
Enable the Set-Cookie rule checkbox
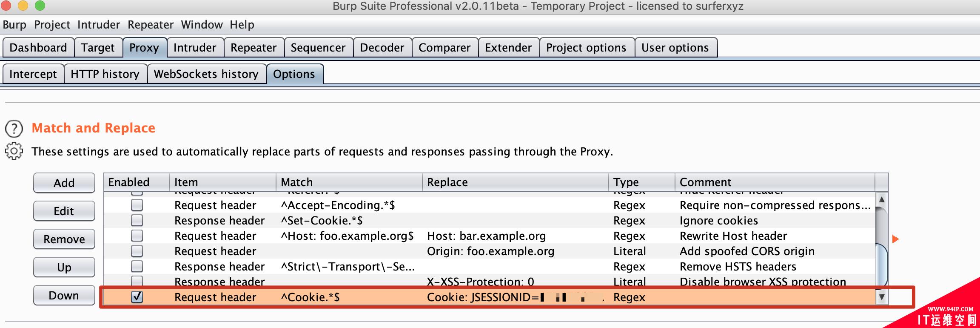point(137,221)
